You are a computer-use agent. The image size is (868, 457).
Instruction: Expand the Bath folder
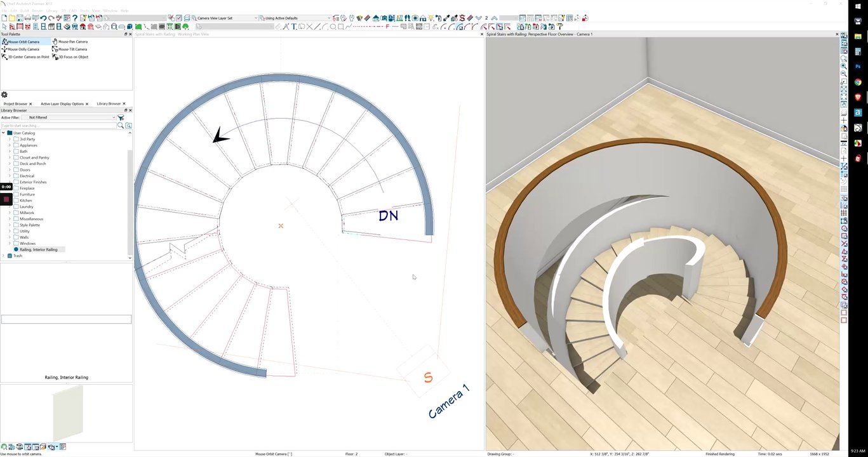click(x=10, y=152)
